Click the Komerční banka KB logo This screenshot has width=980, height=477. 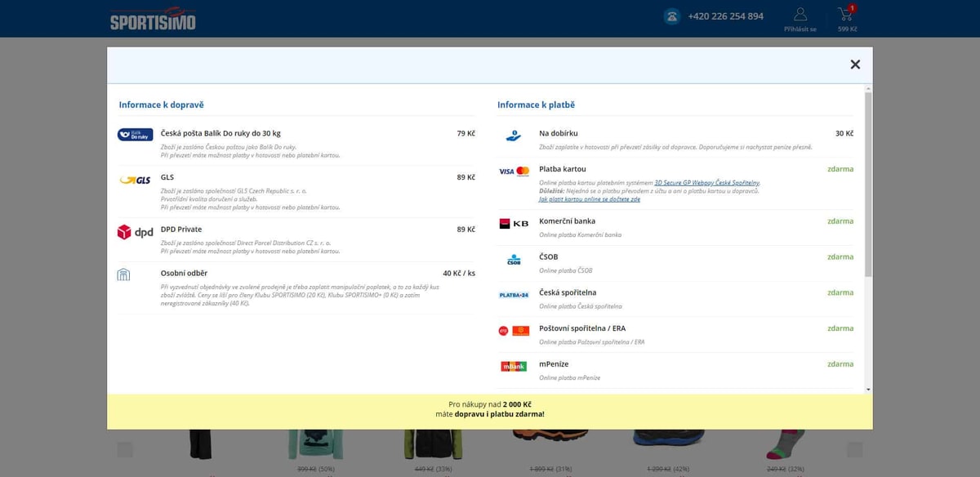[514, 223]
